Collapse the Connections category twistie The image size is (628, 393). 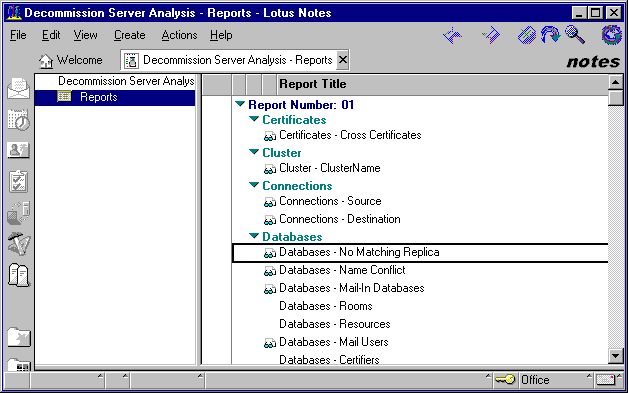coord(254,185)
